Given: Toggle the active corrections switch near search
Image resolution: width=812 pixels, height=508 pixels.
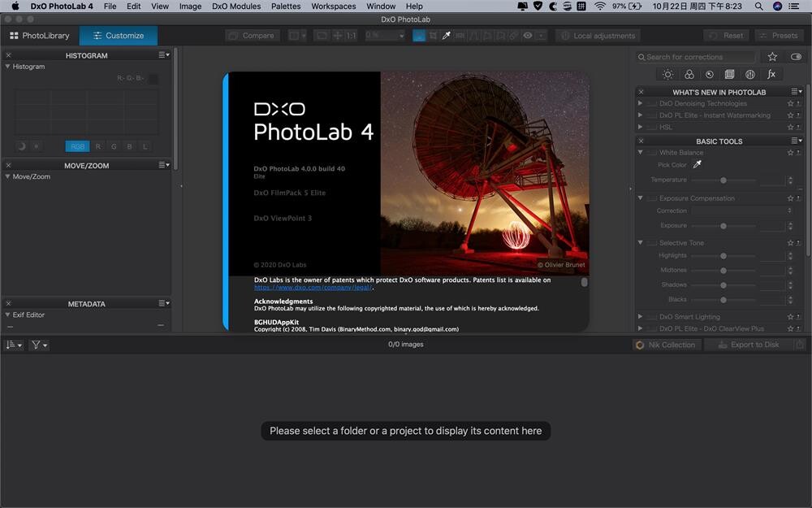Looking at the screenshot, I should pos(796,57).
